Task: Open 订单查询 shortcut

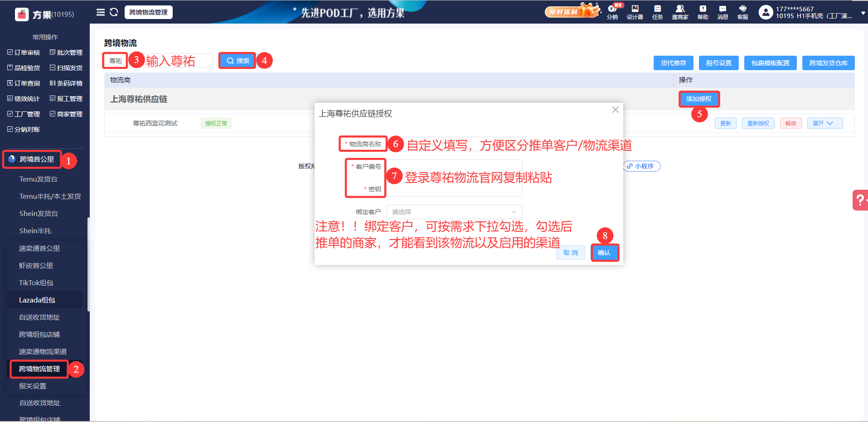Action: click(24, 83)
